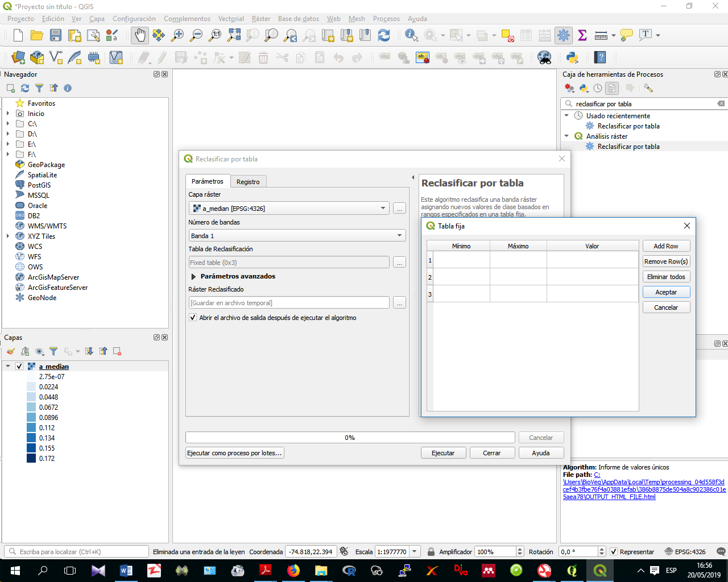Viewport: 728px width, 582px height.
Task: Select the Pan Map hand tool
Action: tap(140, 35)
